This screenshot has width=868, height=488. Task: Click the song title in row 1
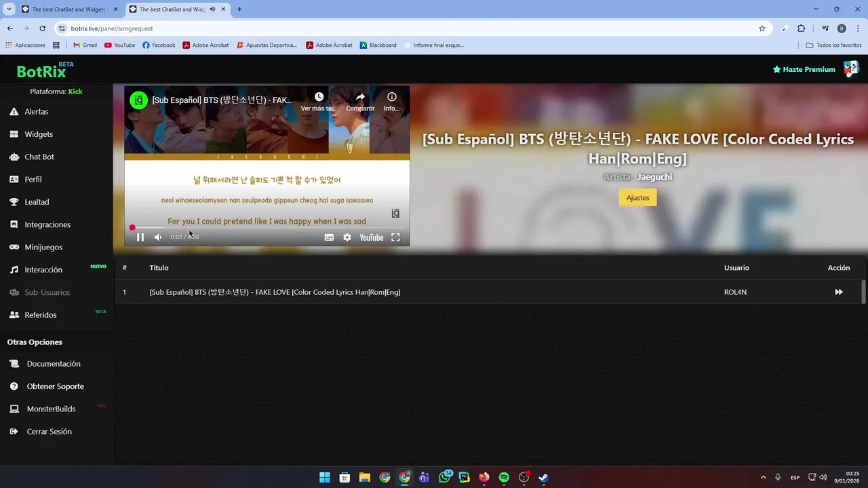tap(275, 292)
